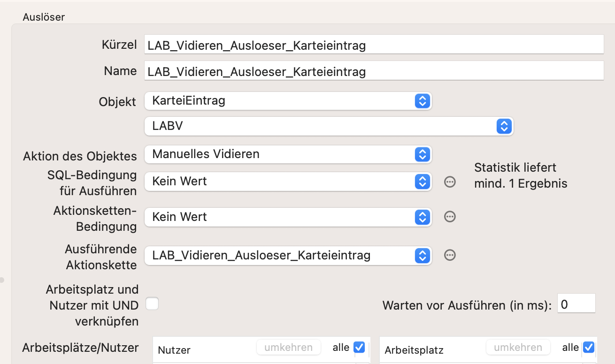
Task: Open SQL-Bedingung 'Kein Wert' dropdown
Action: (x=288, y=182)
